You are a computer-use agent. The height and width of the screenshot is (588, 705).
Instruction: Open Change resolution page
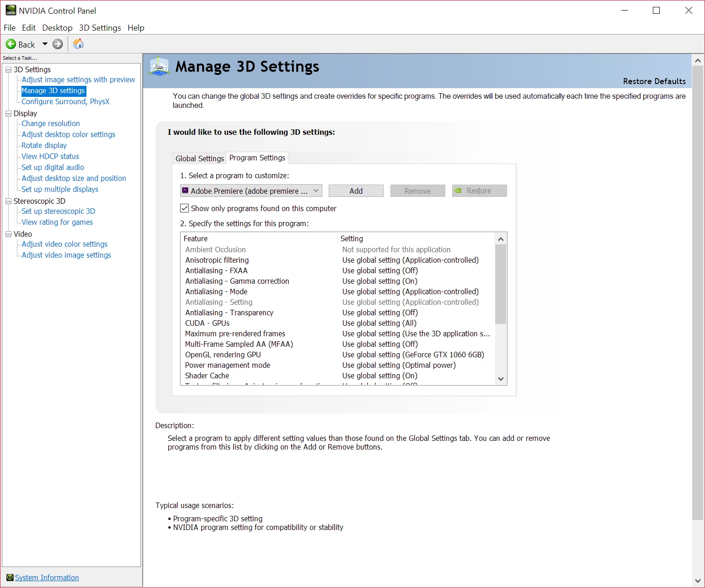(x=51, y=123)
